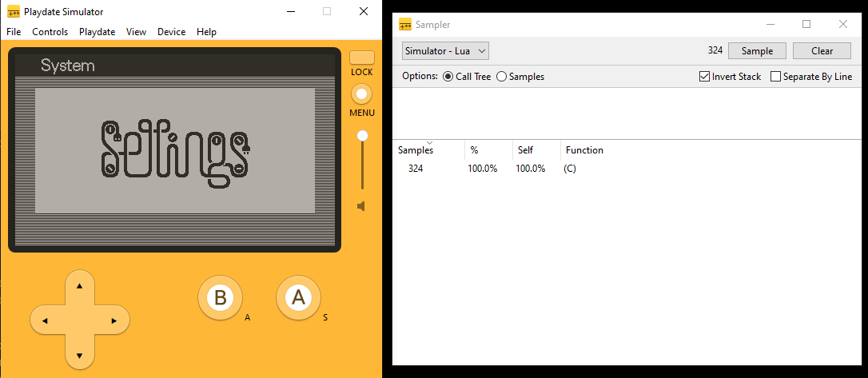
Task: Open the File menu in Playdate Simulator
Action: click(x=14, y=31)
